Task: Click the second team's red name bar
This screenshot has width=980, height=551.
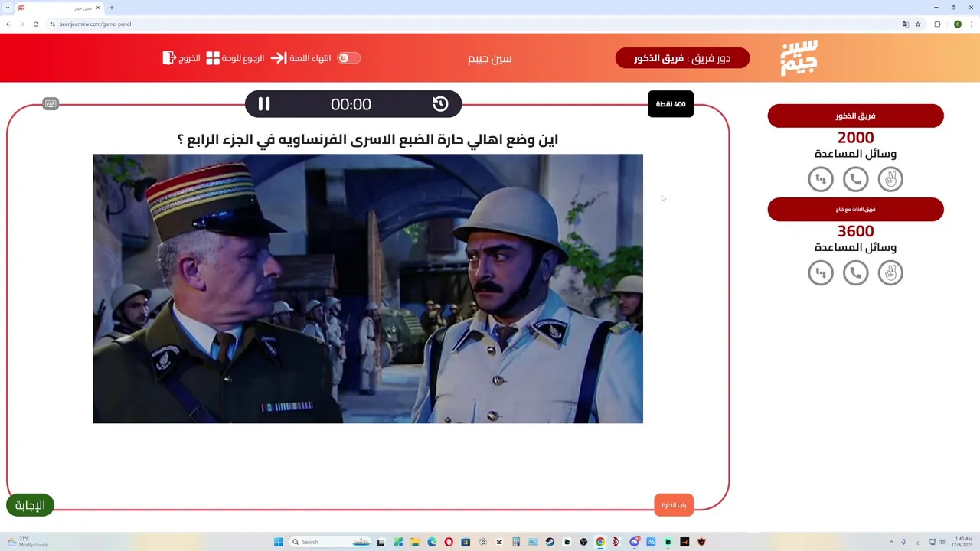Action: coord(855,210)
